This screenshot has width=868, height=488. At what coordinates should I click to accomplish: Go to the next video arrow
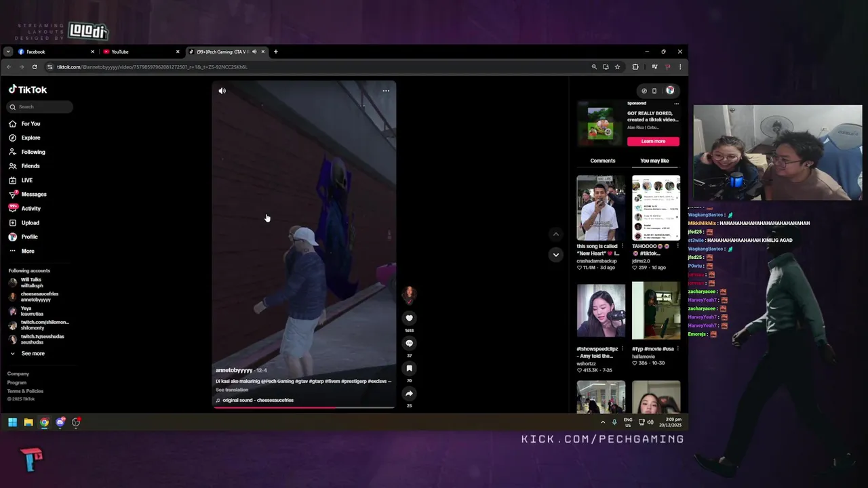[x=555, y=255]
